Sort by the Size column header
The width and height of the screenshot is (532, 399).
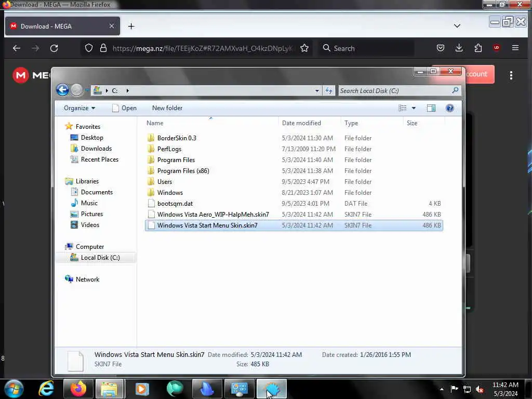point(424,123)
